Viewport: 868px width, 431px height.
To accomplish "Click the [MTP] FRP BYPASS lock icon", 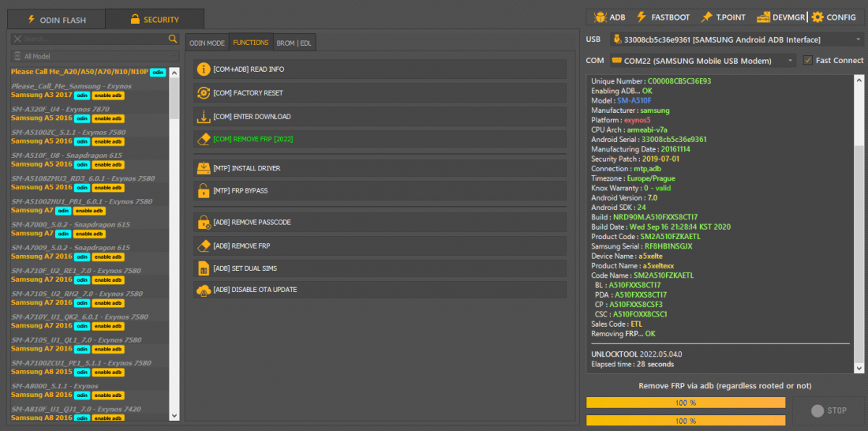I will [x=203, y=190].
